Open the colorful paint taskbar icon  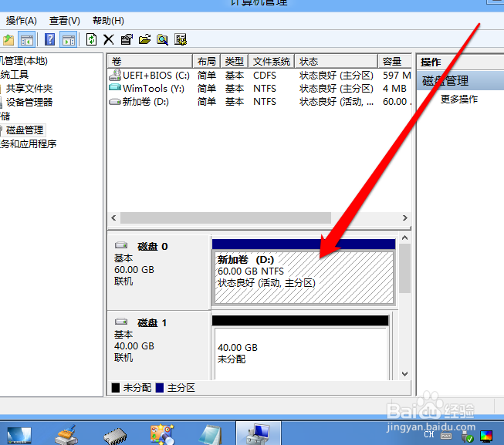pyautogui.click(x=162, y=434)
